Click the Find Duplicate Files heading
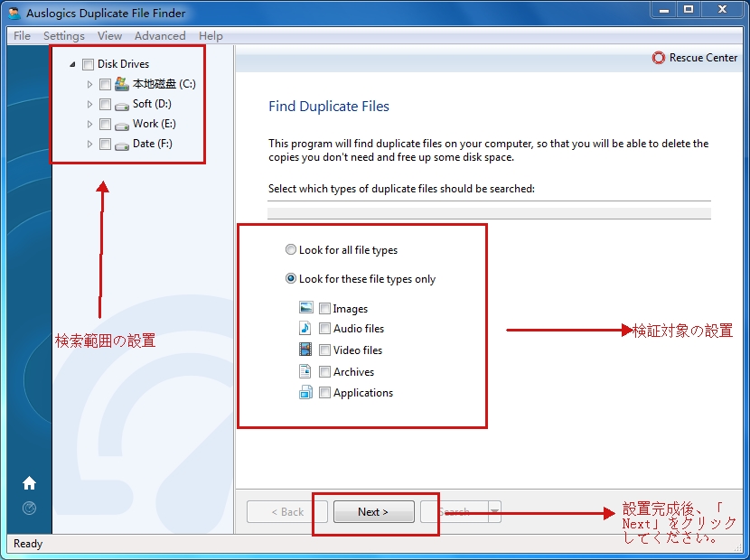The height and width of the screenshot is (560, 750). pos(329,107)
